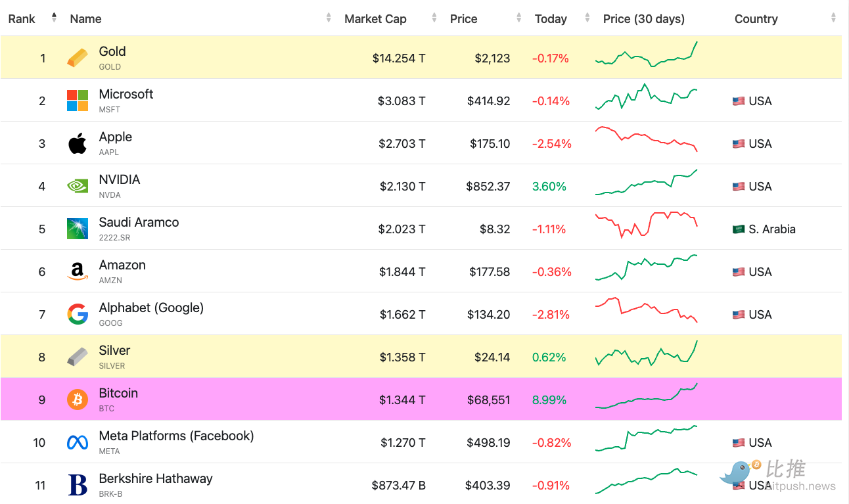Toggle sorting arrows on Market Cap column
The height and width of the screenshot is (504, 849).
(x=434, y=18)
